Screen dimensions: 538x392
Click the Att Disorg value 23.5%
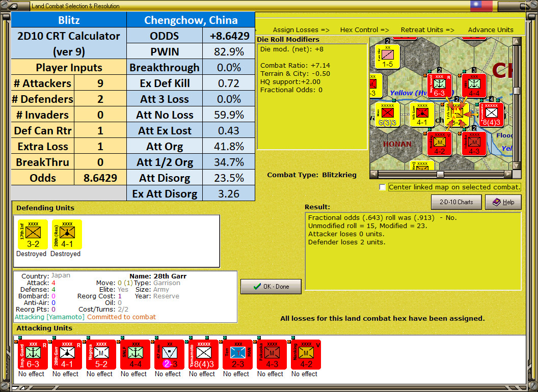tap(229, 178)
